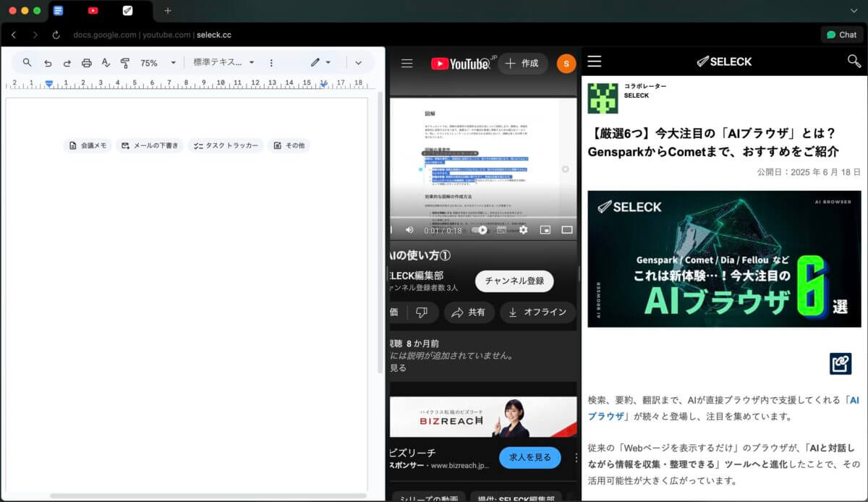Click the コラボレーター label on SELECK
Screen dimensions: 868x502
[645, 86]
